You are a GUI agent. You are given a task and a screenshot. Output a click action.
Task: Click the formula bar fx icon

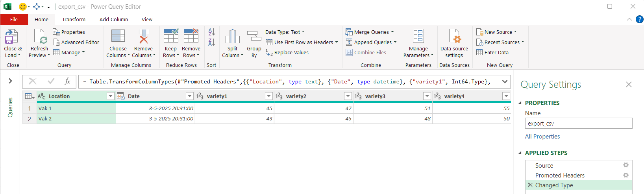(x=67, y=81)
